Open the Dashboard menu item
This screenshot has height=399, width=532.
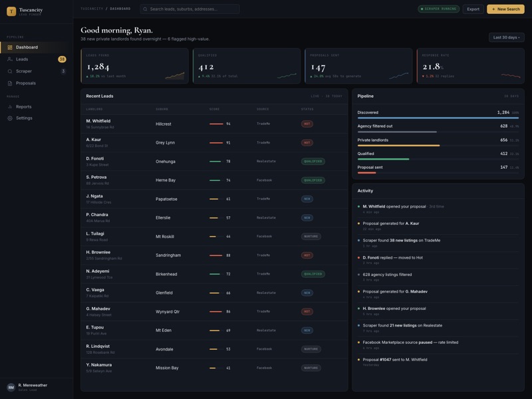(x=37, y=47)
